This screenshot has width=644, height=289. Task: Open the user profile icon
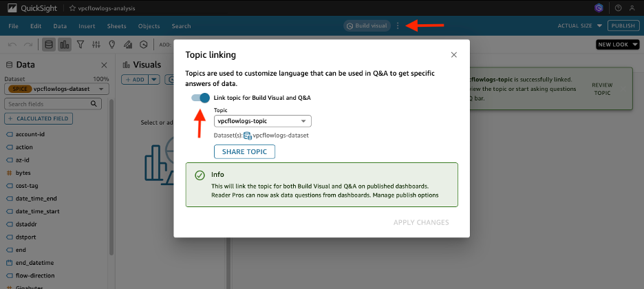pos(632,8)
